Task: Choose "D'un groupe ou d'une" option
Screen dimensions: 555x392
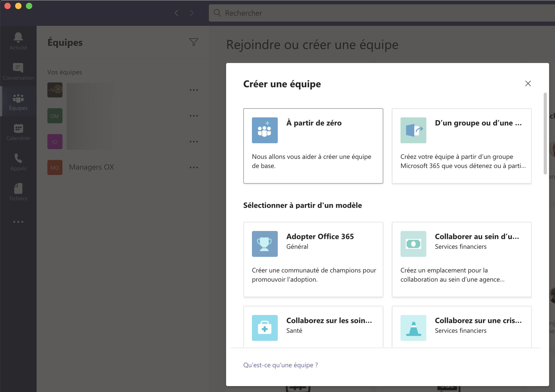Action: [462, 146]
